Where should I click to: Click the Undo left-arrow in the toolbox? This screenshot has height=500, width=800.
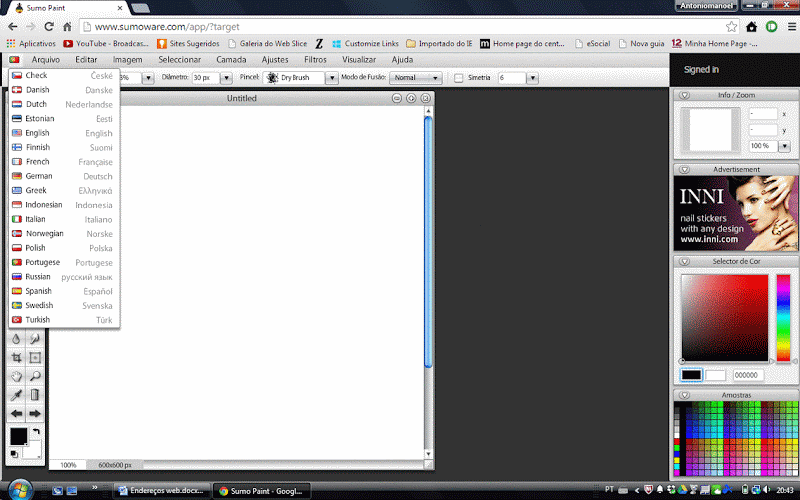point(16,413)
